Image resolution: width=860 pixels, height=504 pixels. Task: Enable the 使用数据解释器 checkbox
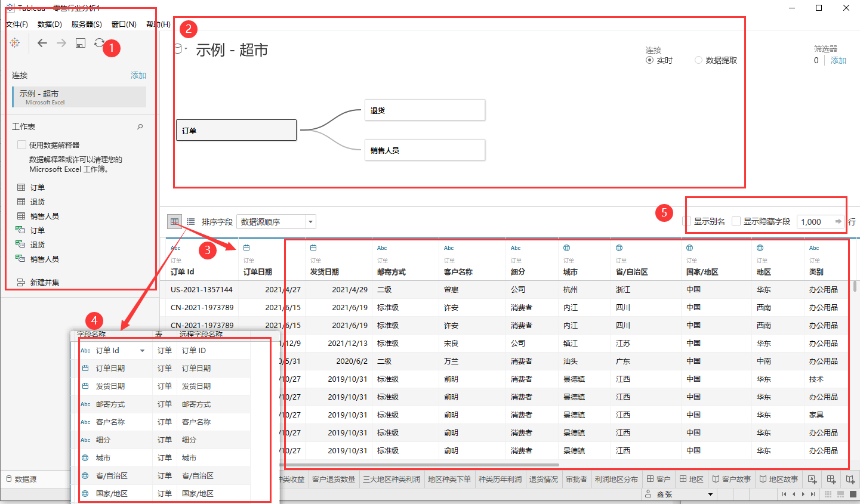coord(22,145)
